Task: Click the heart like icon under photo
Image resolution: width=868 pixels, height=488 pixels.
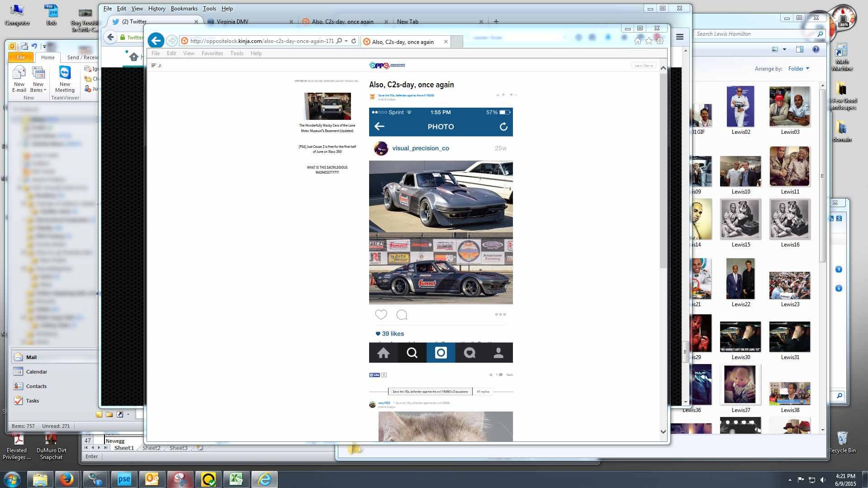Action: tap(381, 315)
